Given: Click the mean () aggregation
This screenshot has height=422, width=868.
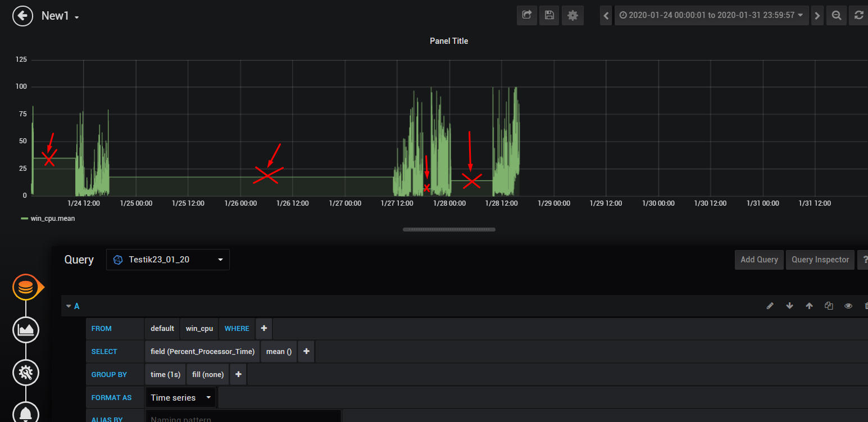Looking at the screenshot, I should pos(279,352).
